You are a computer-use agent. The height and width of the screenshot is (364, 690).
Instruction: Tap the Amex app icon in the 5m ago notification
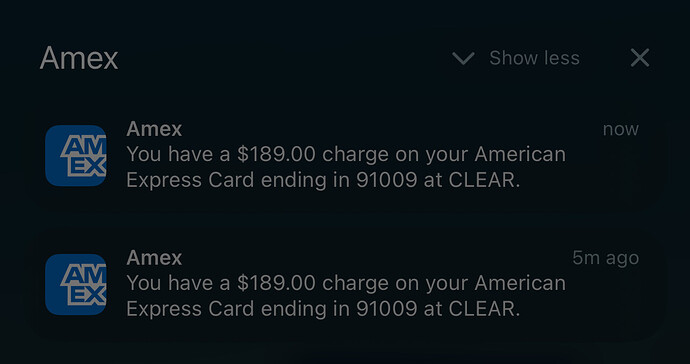click(76, 284)
